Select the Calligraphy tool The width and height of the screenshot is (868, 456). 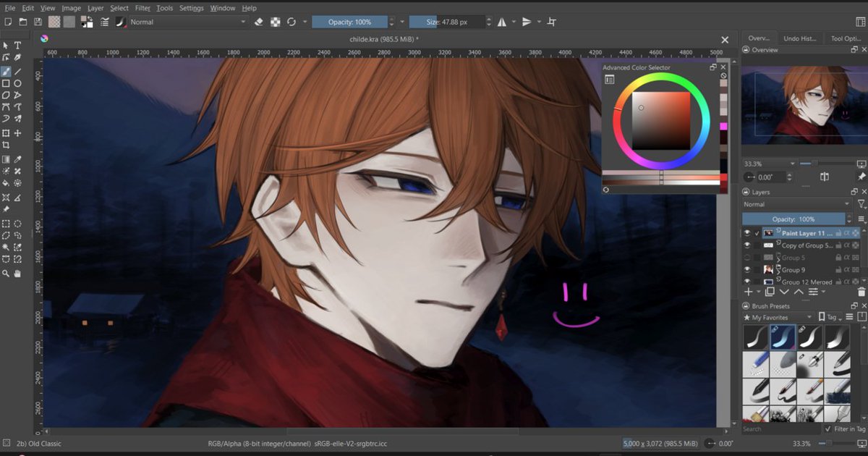(18, 58)
